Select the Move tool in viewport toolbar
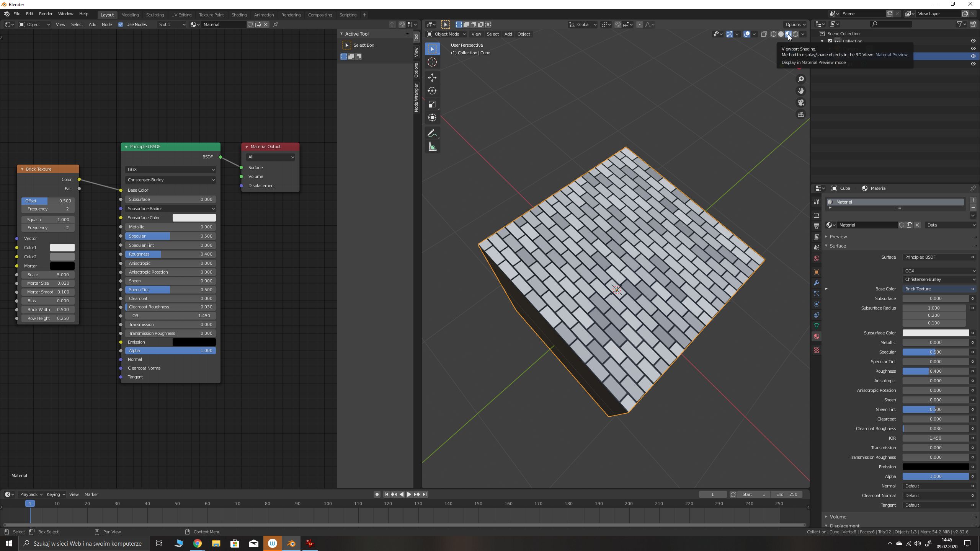980x551 pixels. pos(432,77)
